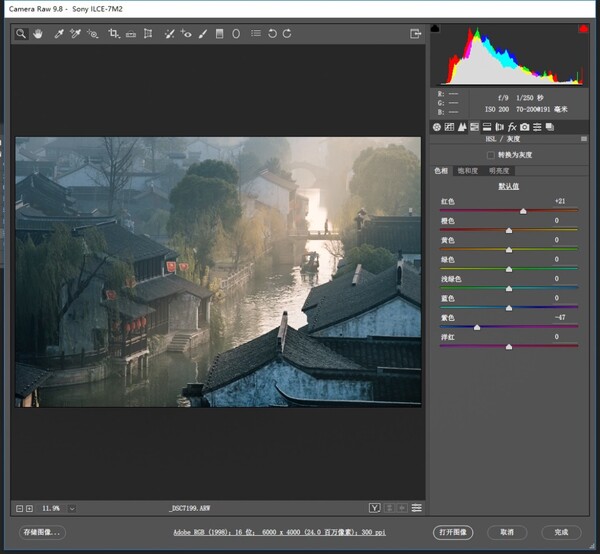Click the 紫色 hue slider handle
The image size is (600, 554).
click(477, 327)
